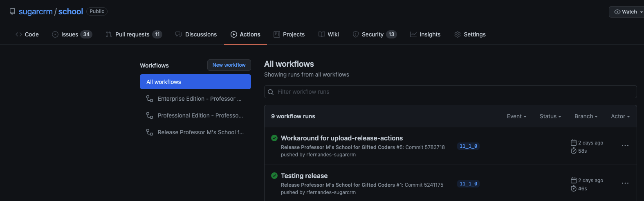
Task: Click the search magnifier icon in filter
Action: pyautogui.click(x=271, y=92)
